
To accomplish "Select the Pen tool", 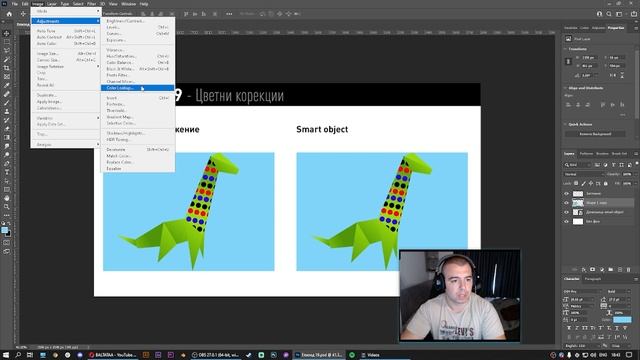I will click(7, 164).
